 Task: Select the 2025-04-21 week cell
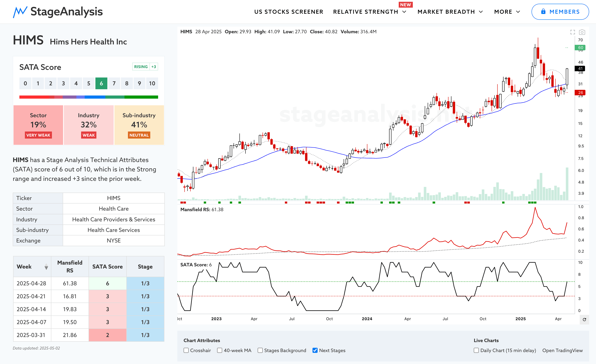pyautogui.click(x=32, y=296)
